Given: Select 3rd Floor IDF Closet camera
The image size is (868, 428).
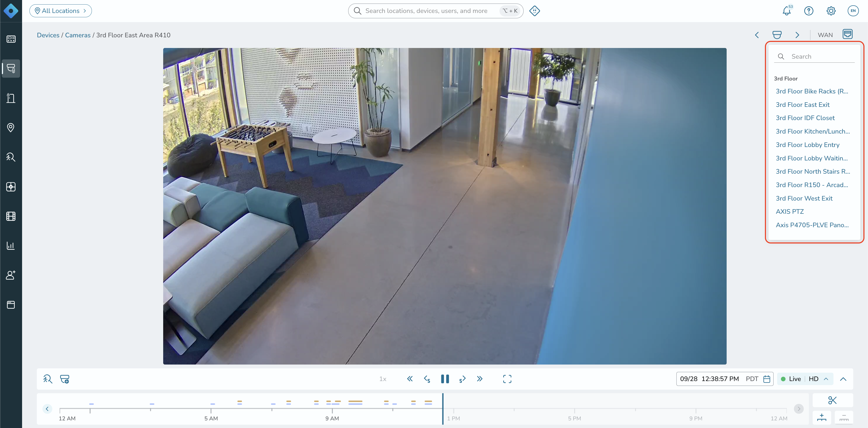Looking at the screenshot, I should coord(805,118).
